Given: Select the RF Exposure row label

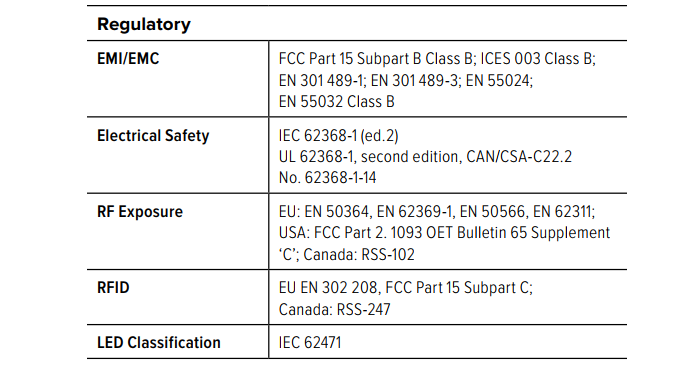Looking at the screenshot, I should click(140, 212).
